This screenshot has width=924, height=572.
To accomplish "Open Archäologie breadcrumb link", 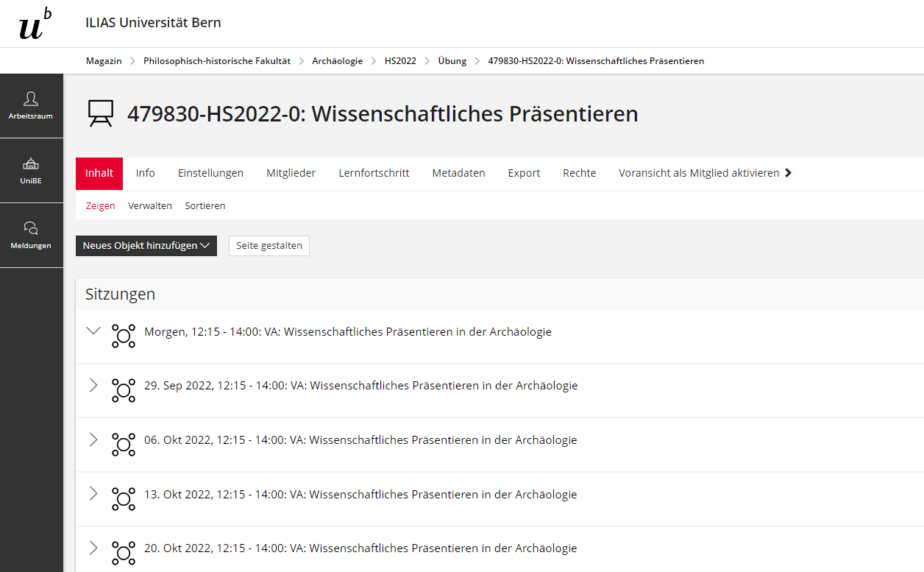I will click(x=338, y=61).
